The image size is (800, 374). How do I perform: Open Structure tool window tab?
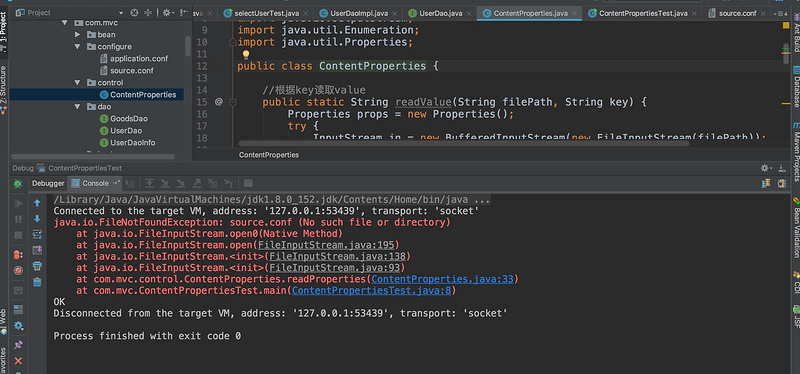[4, 89]
